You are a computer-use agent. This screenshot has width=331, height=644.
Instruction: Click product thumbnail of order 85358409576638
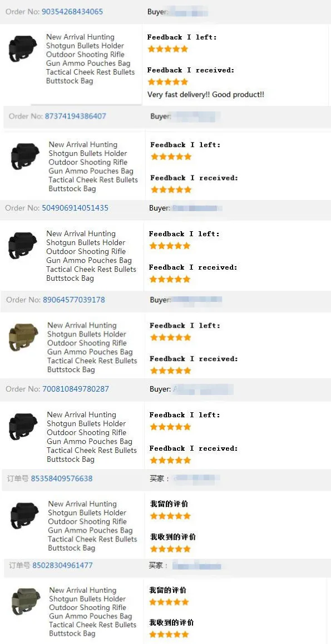pyautogui.click(x=24, y=515)
